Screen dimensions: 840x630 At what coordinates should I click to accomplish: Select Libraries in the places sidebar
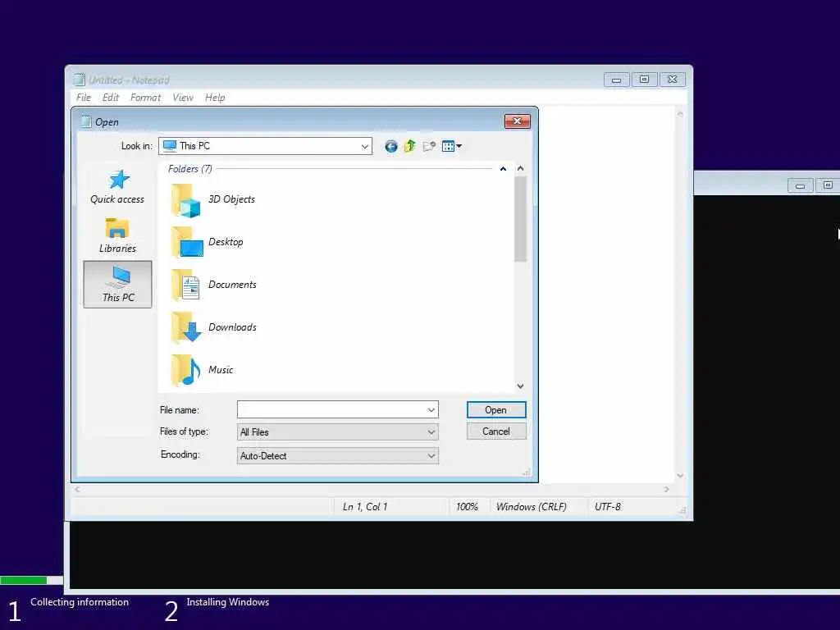[x=117, y=235]
